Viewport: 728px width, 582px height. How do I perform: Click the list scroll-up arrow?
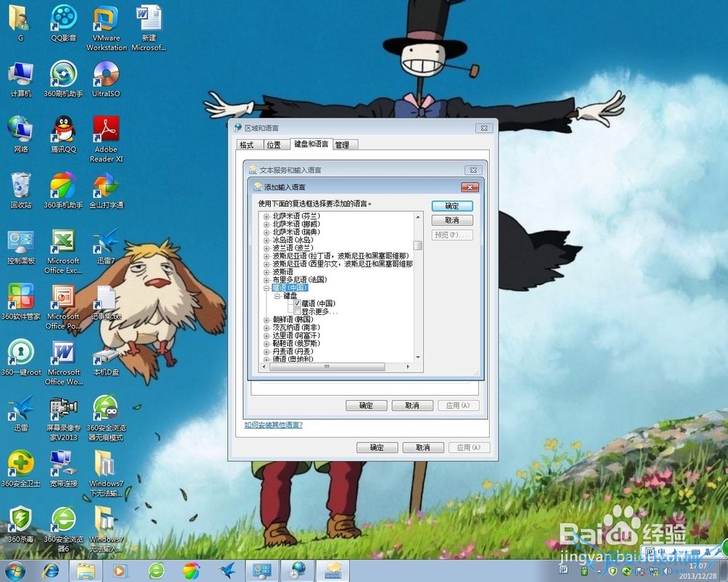pyautogui.click(x=418, y=217)
